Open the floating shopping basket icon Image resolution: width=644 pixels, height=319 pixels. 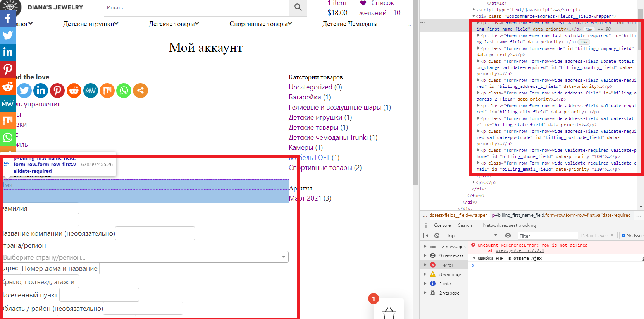click(389, 313)
